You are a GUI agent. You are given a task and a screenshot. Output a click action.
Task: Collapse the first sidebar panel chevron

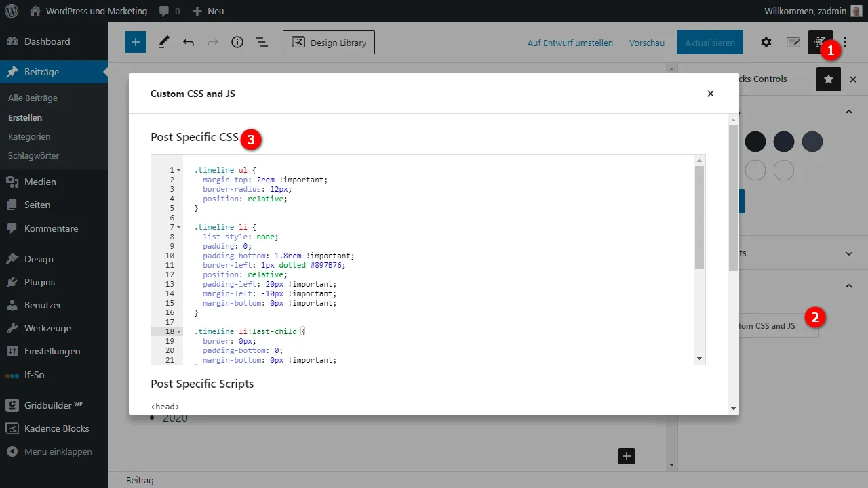(849, 112)
